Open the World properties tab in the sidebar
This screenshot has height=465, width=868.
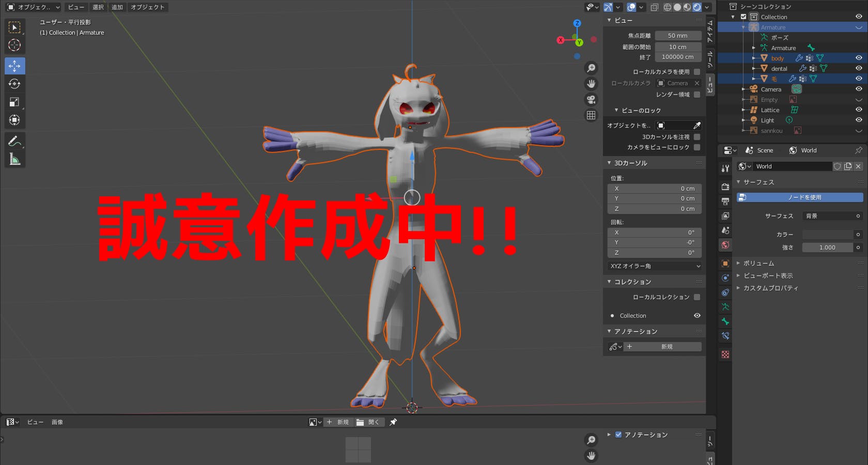click(724, 245)
